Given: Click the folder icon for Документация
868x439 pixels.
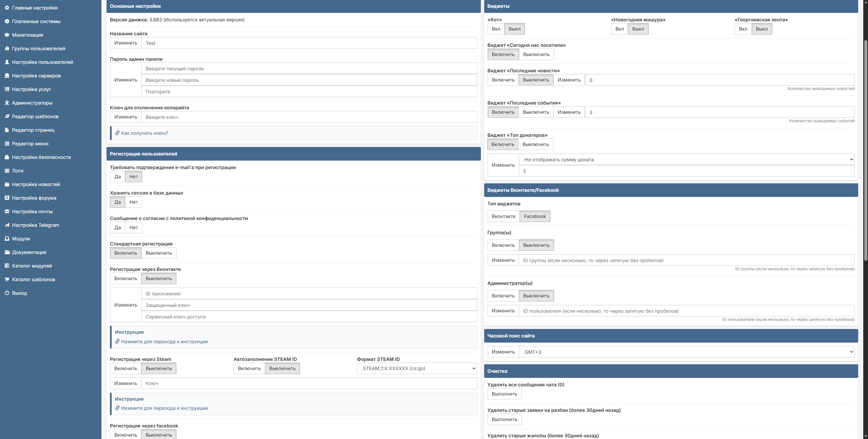Looking at the screenshot, I should click(x=7, y=252).
